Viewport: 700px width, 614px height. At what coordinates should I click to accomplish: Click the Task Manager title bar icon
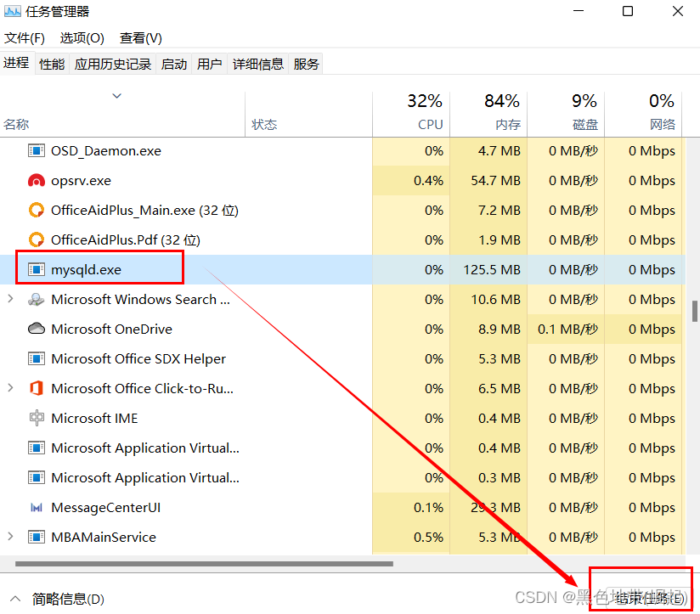[x=12, y=11]
